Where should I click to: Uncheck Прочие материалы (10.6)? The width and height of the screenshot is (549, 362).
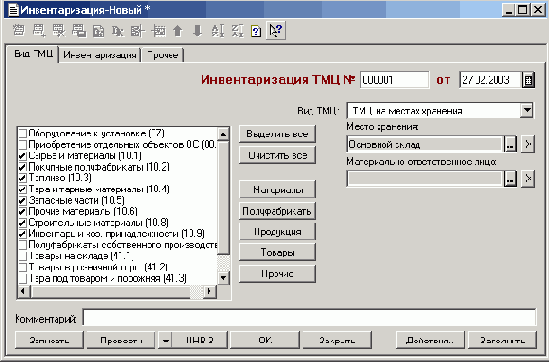23,212
